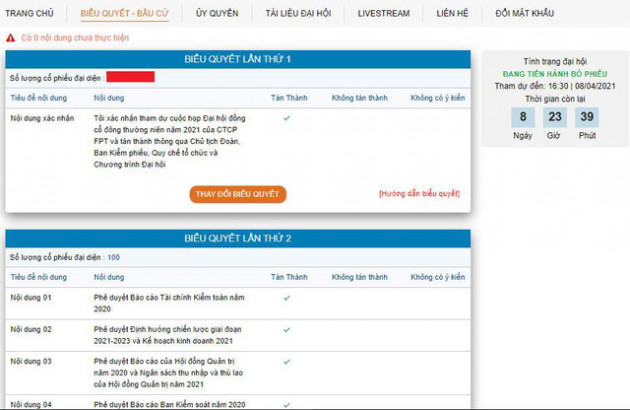Toggle Tán Thành checkmark for Nội dung 02
Viewport: 630px width, 410px height.
pyautogui.click(x=287, y=328)
